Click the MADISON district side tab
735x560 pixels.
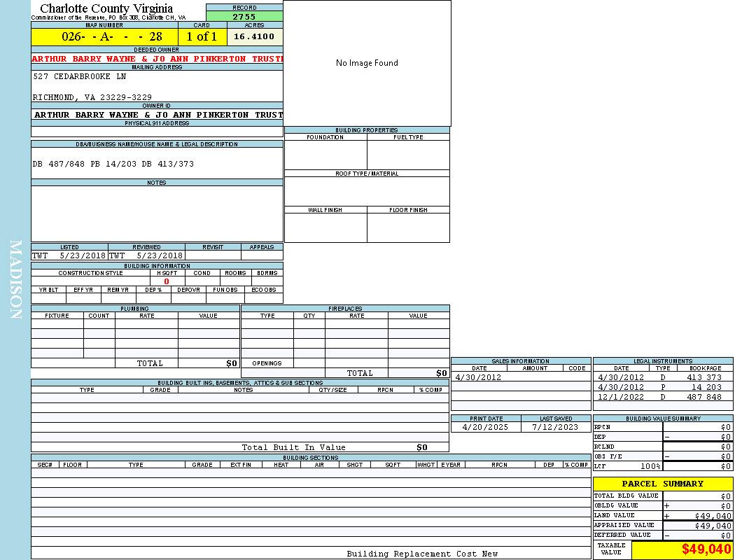point(15,280)
